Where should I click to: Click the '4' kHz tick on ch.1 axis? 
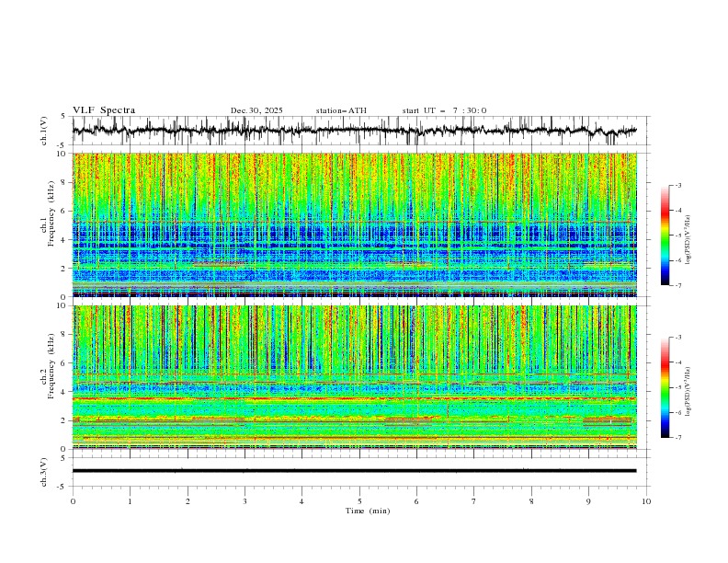(64, 240)
